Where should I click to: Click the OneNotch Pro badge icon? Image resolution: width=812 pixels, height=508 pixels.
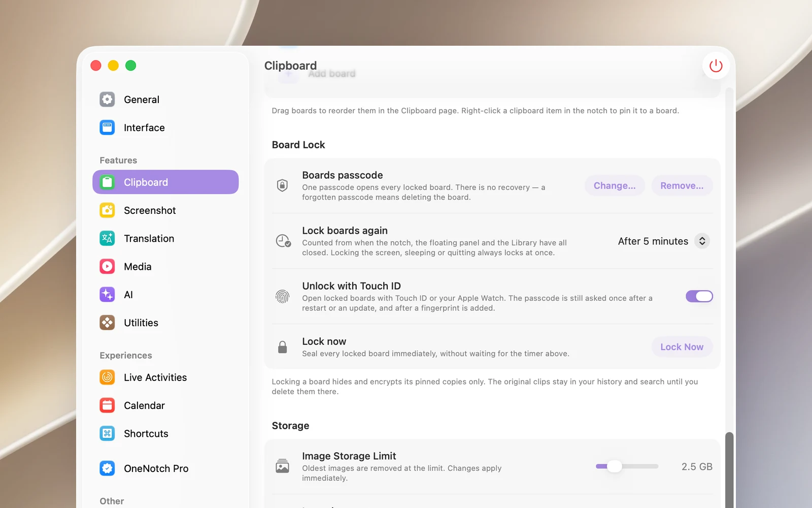(x=107, y=468)
